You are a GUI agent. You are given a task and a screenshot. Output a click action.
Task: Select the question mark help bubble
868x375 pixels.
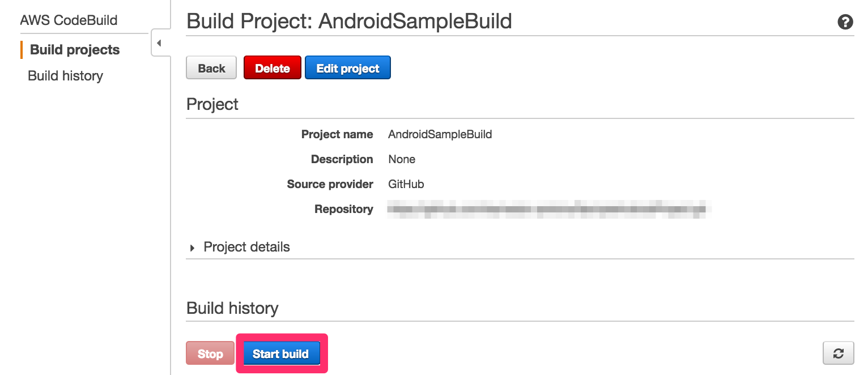click(x=845, y=22)
